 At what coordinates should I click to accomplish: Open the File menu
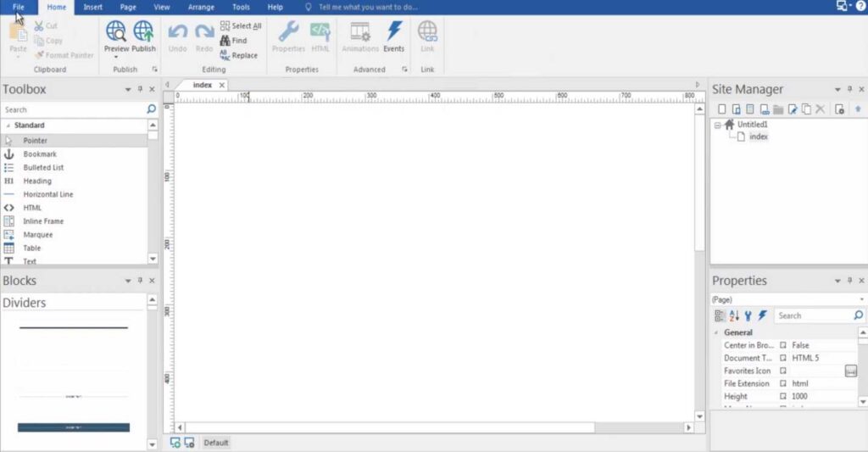pos(19,7)
